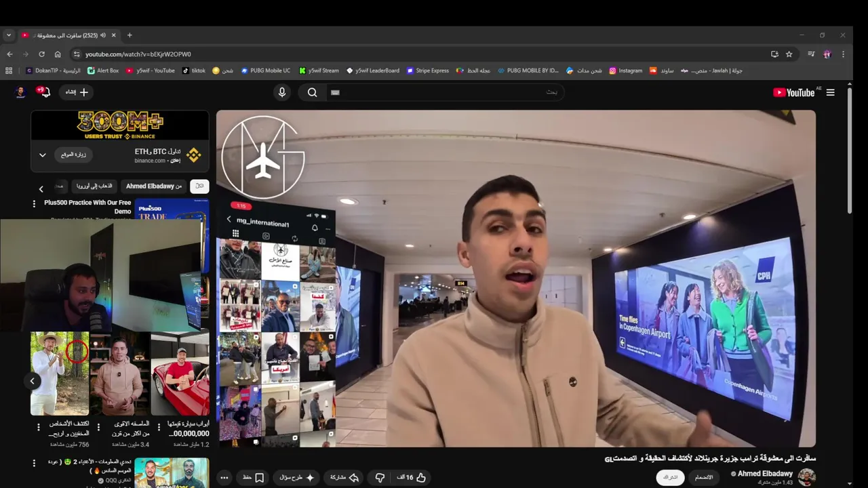Click the shorts carousel next arrow
Screen dimensions: 868x488
pyautogui.click(x=32, y=381)
